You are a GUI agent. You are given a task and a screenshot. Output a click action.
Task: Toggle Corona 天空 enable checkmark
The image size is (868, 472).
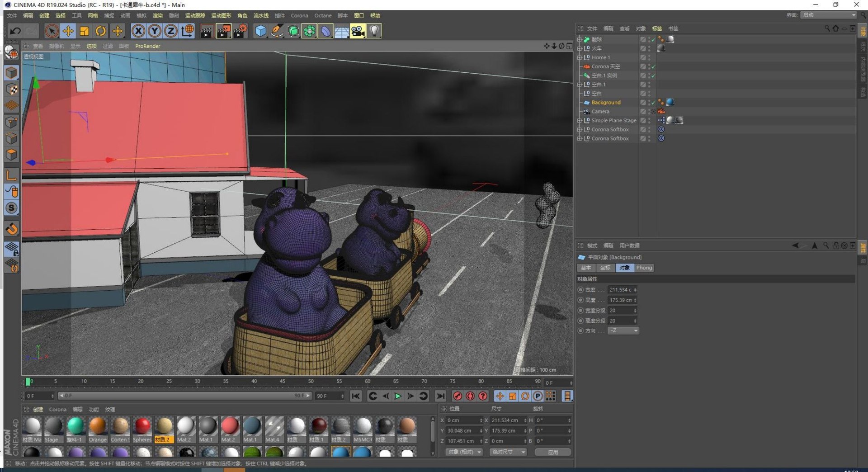click(653, 66)
